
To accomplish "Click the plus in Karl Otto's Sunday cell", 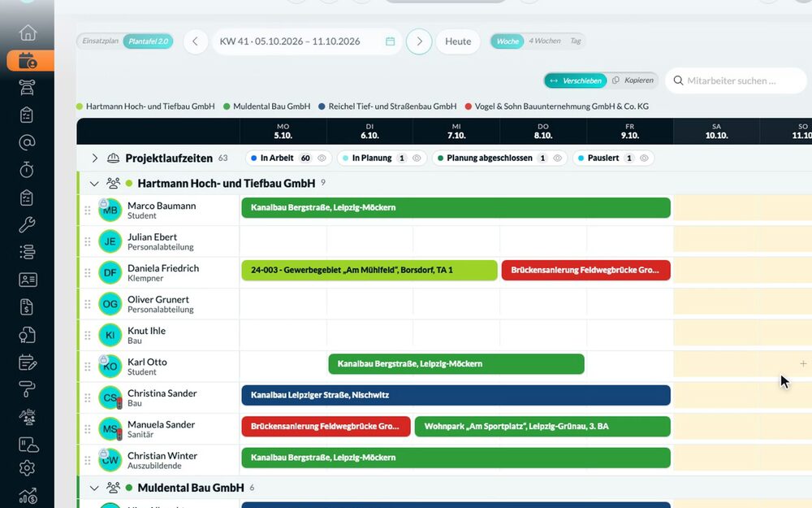I will (x=803, y=364).
